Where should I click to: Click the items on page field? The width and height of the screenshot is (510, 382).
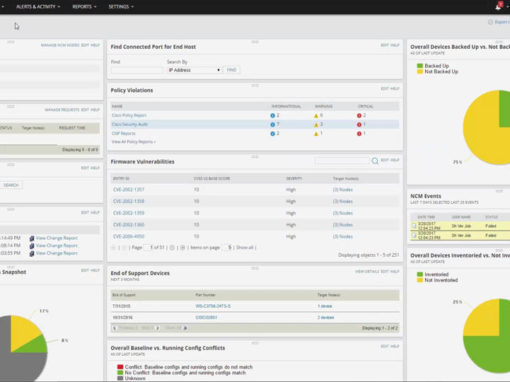pyautogui.click(x=227, y=248)
